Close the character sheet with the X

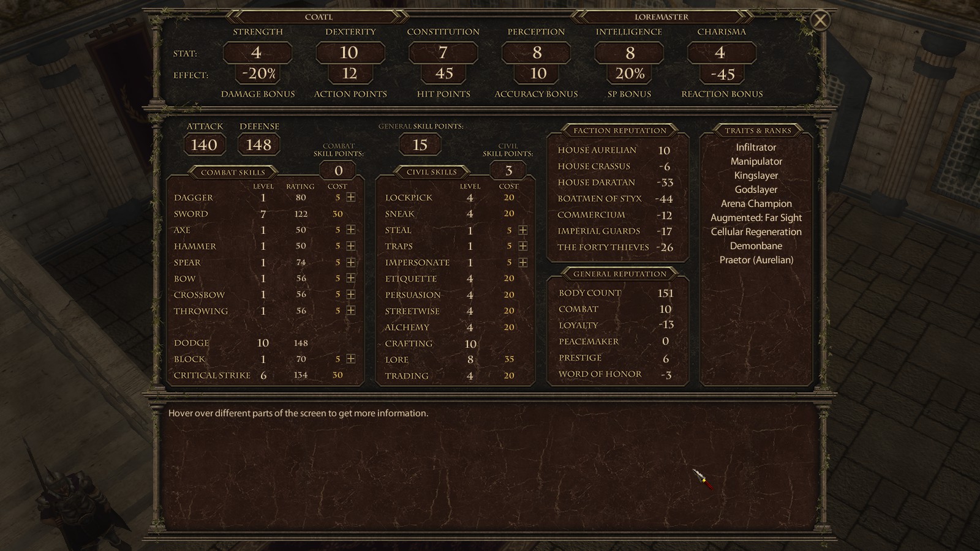(x=820, y=21)
